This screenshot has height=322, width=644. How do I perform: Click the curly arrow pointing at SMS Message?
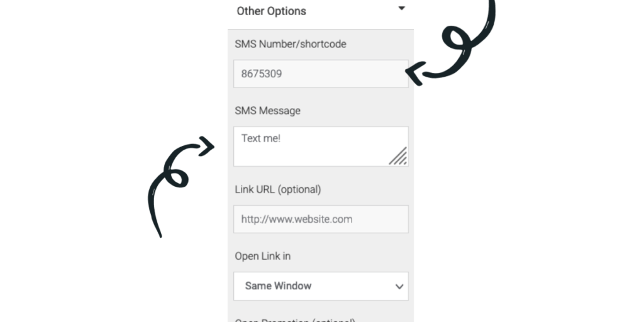pyautogui.click(x=180, y=187)
